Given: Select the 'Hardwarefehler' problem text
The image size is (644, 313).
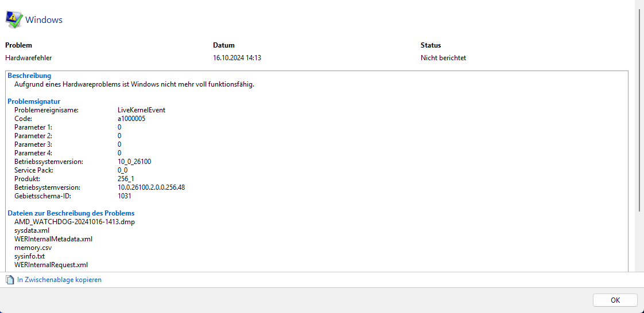Looking at the screenshot, I should click(x=28, y=58).
